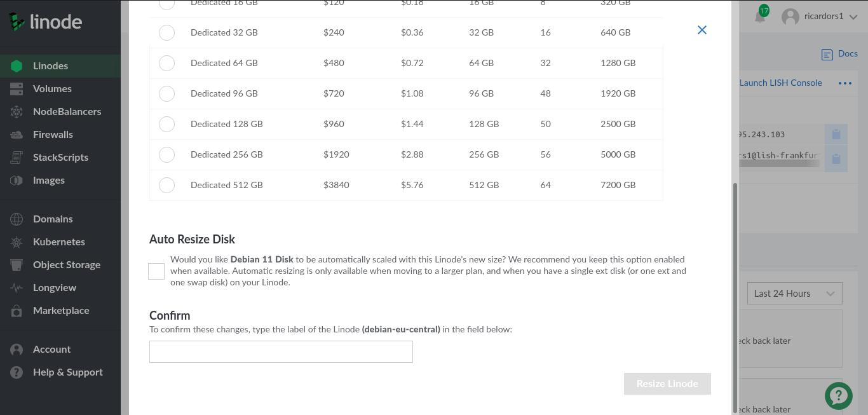Close the resize dialog with X
The height and width of the screenshot is (415, 868).
click(x=702, y=30)
